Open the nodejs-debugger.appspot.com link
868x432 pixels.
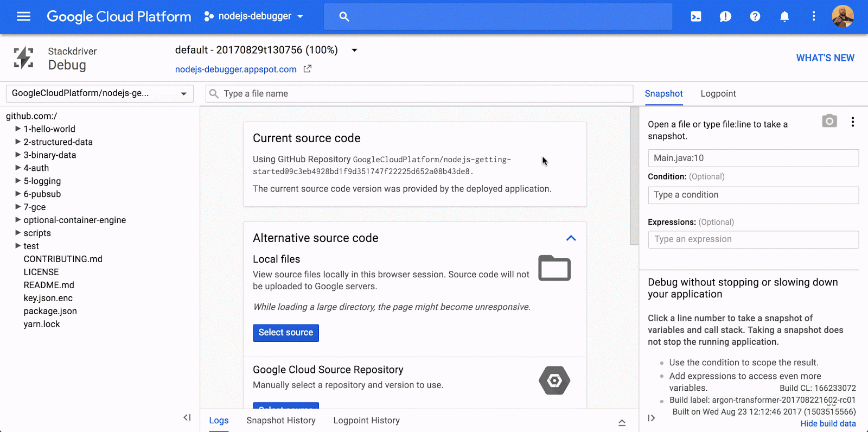pyautogui.click(x=236, y=69)
